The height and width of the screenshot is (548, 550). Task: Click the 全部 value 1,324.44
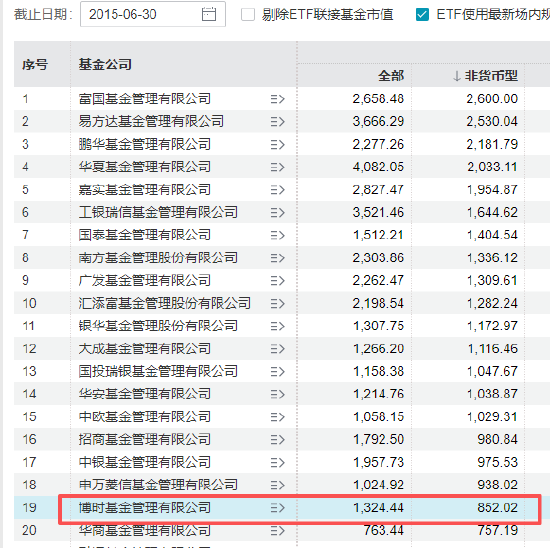pos(378,508)
